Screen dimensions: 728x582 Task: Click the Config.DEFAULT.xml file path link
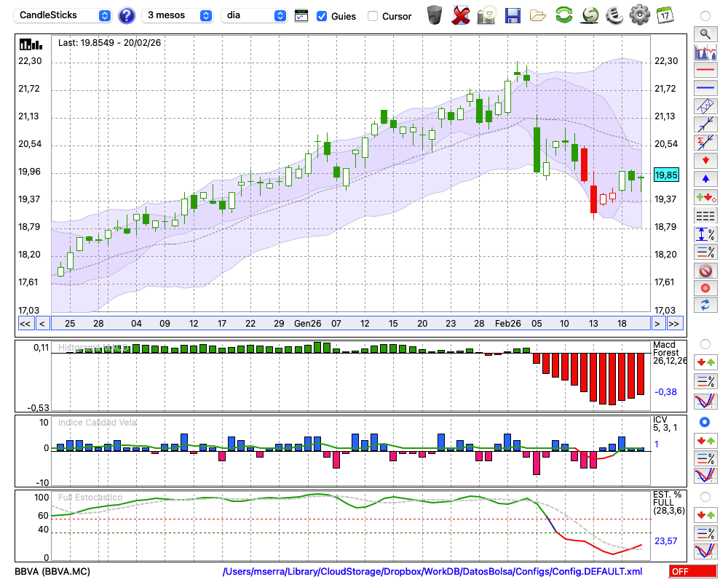tap(432, 571)
